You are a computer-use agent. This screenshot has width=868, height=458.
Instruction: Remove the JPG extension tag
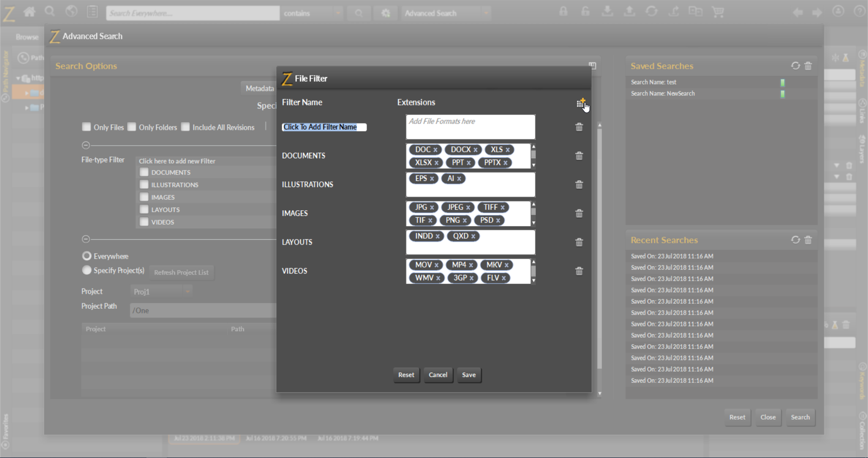coord(432,208)
